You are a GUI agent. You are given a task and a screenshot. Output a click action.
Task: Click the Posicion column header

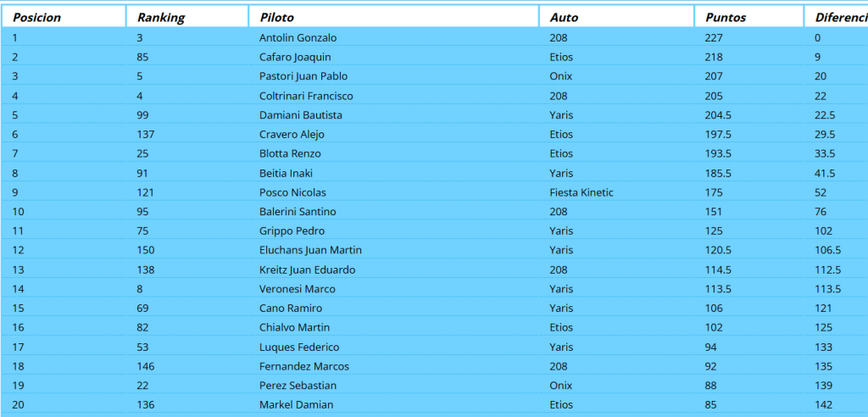[36, 17]
